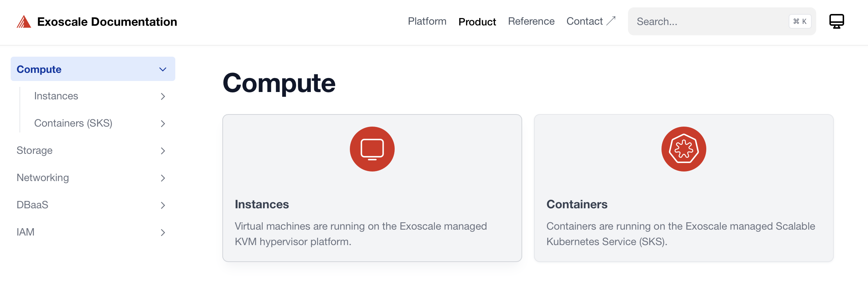Click the red Kubernetes Containers icon
The height and width of the screenshot is (283, 868).
click(684, 149)
